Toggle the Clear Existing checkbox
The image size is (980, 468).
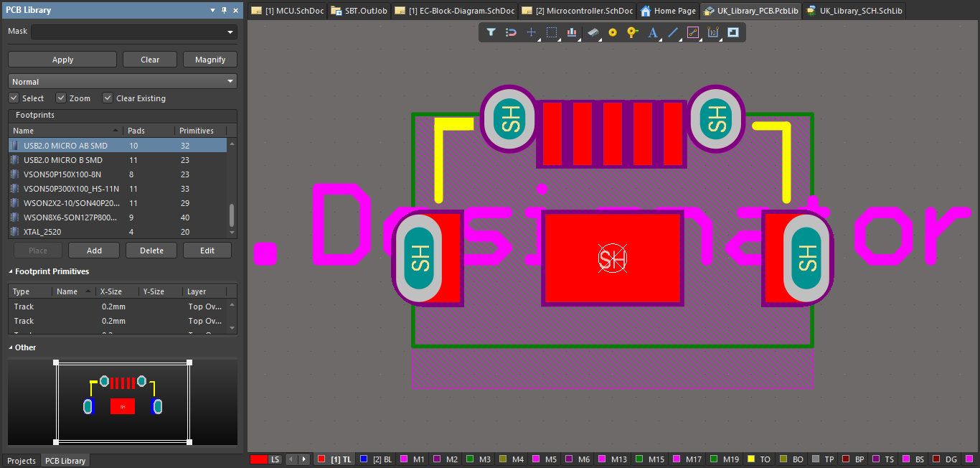(108, 98)
